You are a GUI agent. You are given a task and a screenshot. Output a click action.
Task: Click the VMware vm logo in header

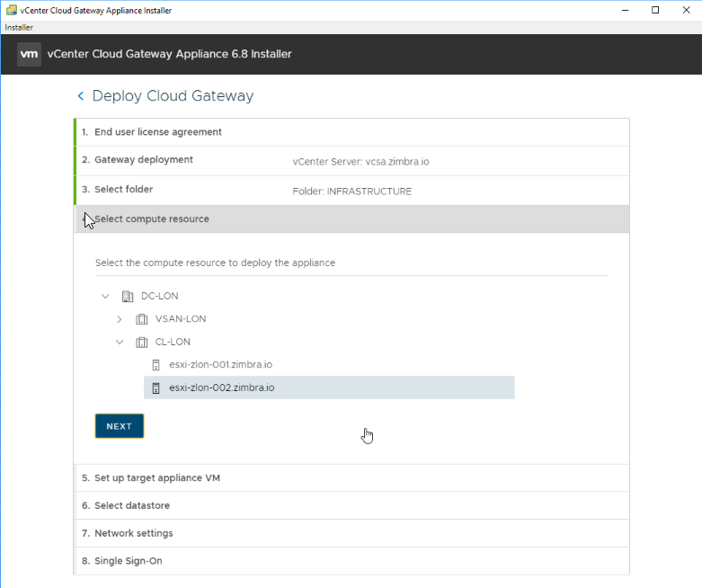[29, 54]
